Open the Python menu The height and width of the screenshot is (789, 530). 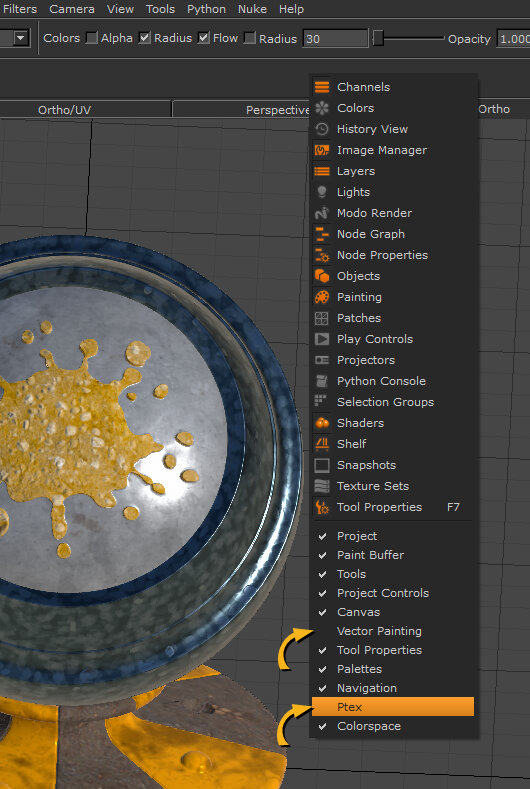coord(206,9)
